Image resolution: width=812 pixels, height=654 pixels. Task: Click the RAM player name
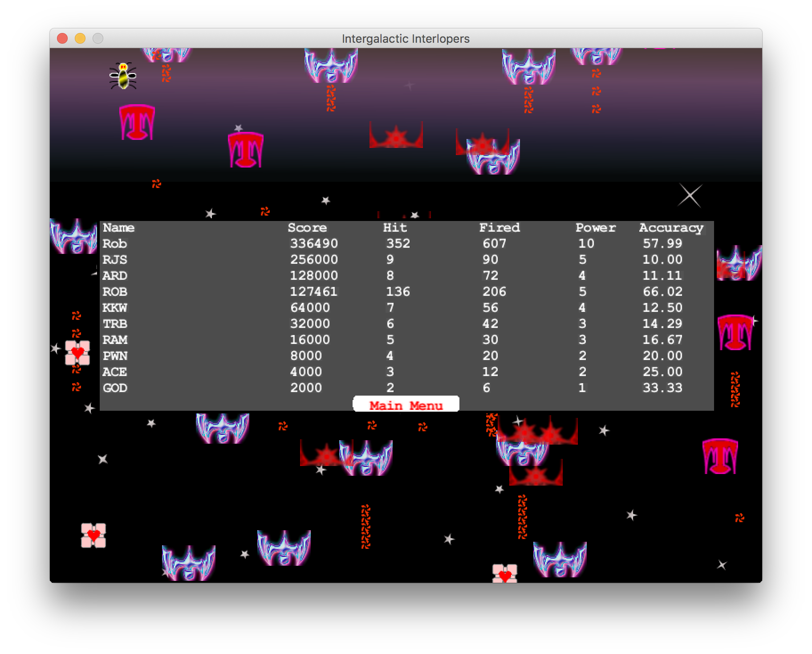tap(115, 340)
